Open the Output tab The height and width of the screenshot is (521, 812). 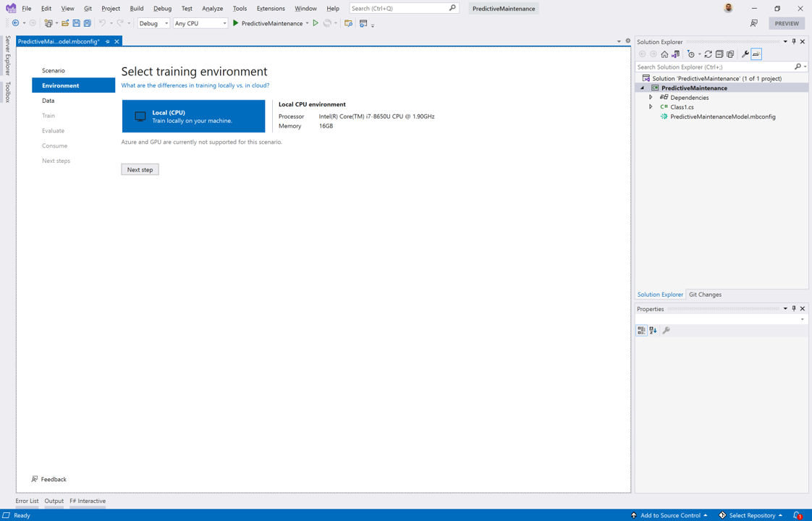click(x=54, y=501)
